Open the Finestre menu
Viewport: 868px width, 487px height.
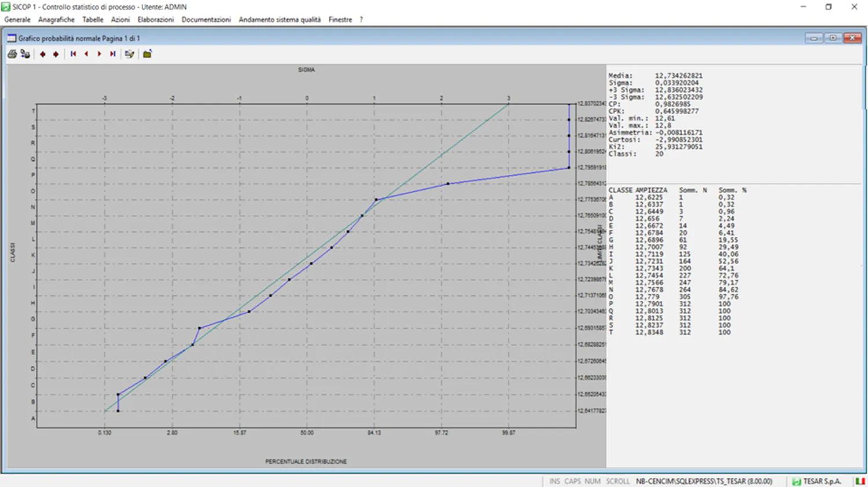340,20
